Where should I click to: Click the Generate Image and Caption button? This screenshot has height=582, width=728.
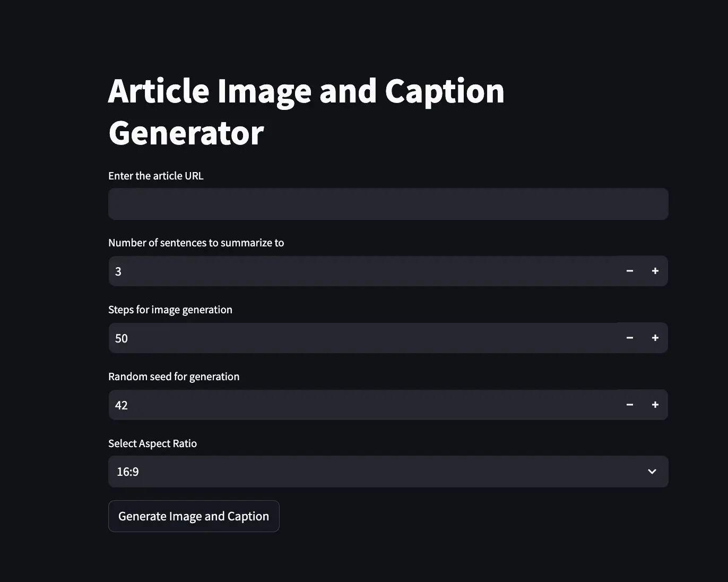(194, 516)
